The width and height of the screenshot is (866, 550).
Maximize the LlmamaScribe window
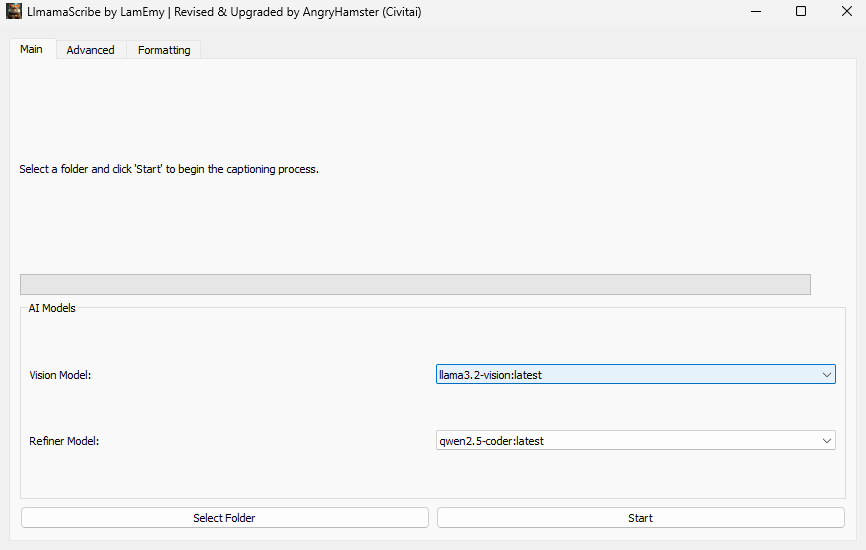pos(801,12)
